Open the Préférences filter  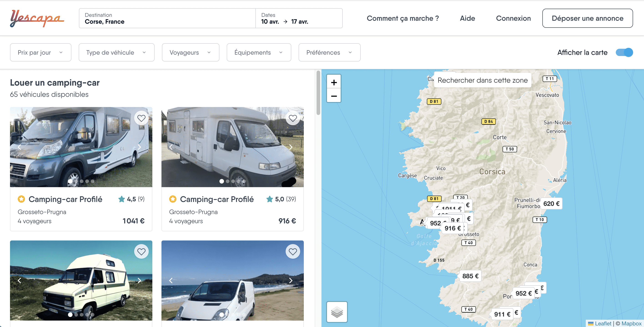point(329,52)
